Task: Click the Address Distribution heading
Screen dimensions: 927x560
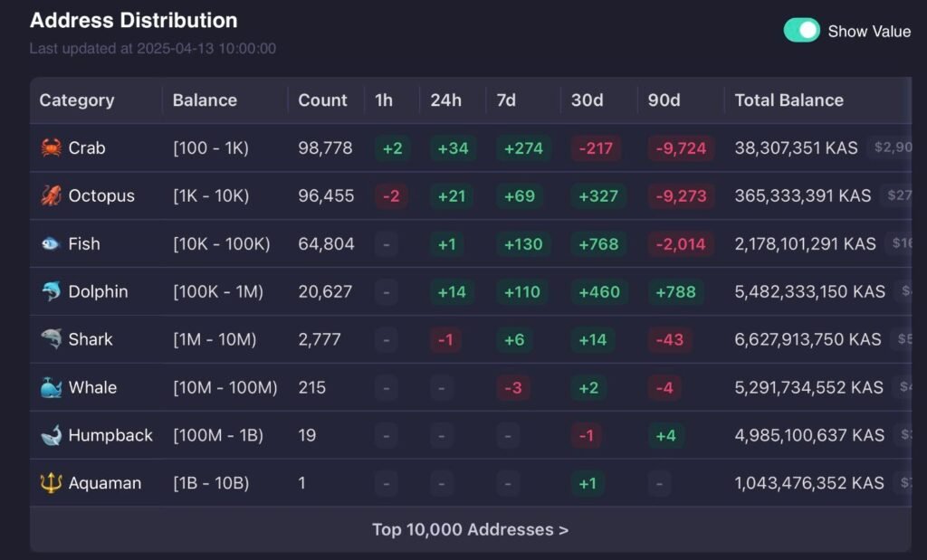Action: [132, 20]
